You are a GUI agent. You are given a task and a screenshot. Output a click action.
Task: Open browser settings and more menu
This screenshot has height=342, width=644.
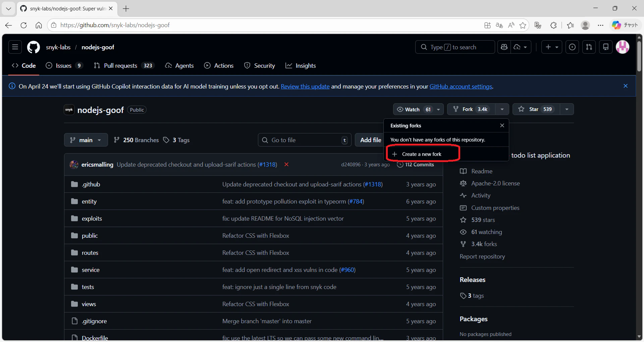pyautogui.click(x=600, y=25)
